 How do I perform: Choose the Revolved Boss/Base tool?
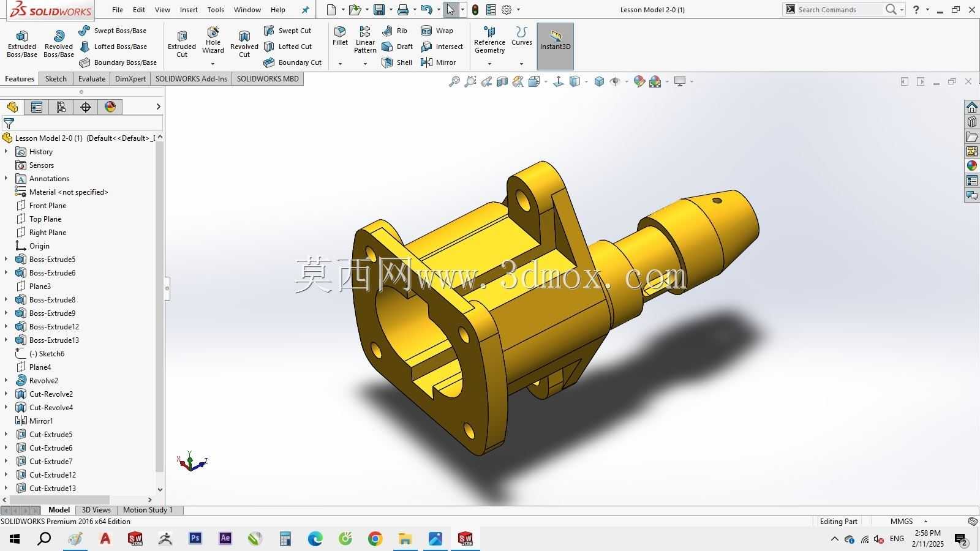(59, 44)
